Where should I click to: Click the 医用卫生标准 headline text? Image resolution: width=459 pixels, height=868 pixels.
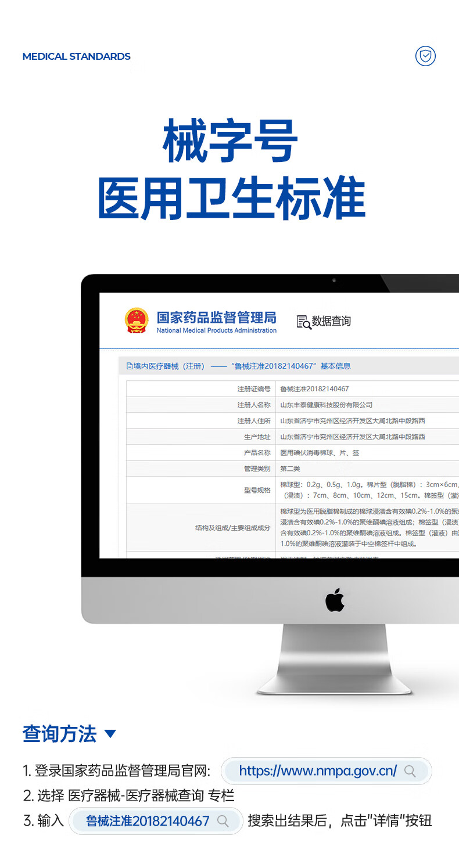231,199
